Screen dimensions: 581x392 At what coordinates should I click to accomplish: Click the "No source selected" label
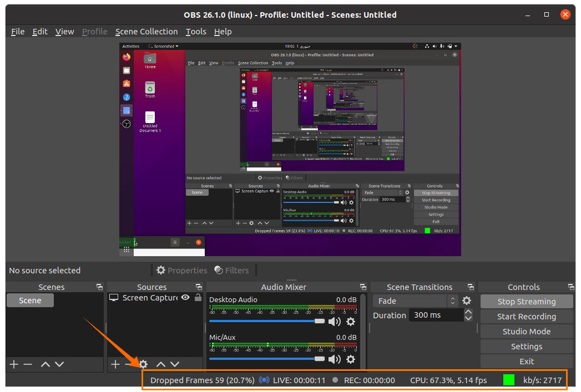point(44,271)
